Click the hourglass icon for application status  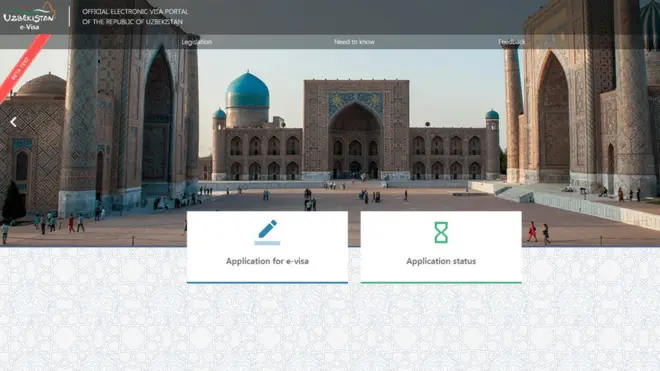(441, 232)
